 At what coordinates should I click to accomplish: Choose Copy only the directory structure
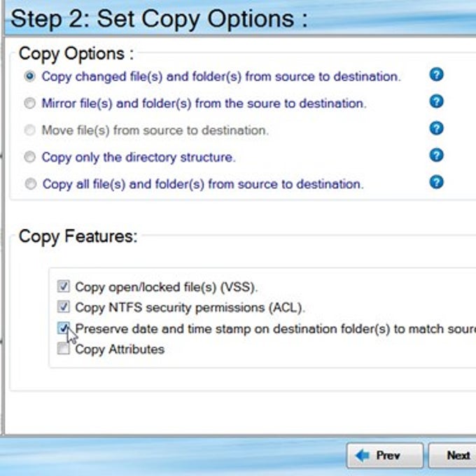click(29, 157)
